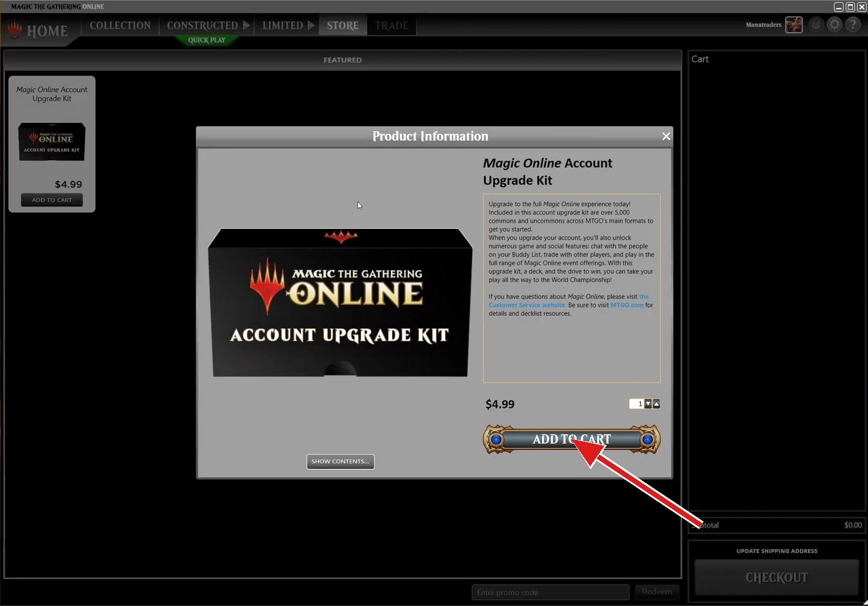Minimize the Magic Online window
The height and width of the screenshot is (606, 868).
[x=839, y=7]
